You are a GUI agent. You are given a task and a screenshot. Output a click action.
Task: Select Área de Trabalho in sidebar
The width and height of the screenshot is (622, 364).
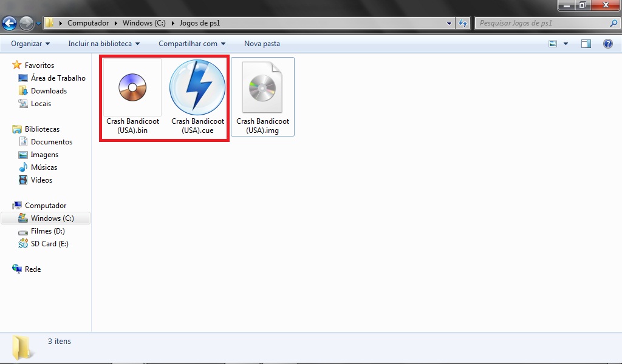tap(58, 78)
